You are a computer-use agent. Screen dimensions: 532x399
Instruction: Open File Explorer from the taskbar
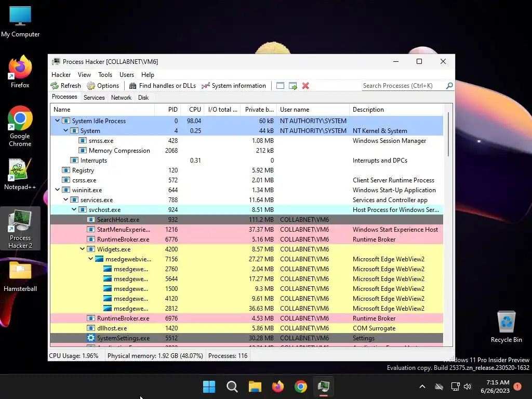(255, 387)
